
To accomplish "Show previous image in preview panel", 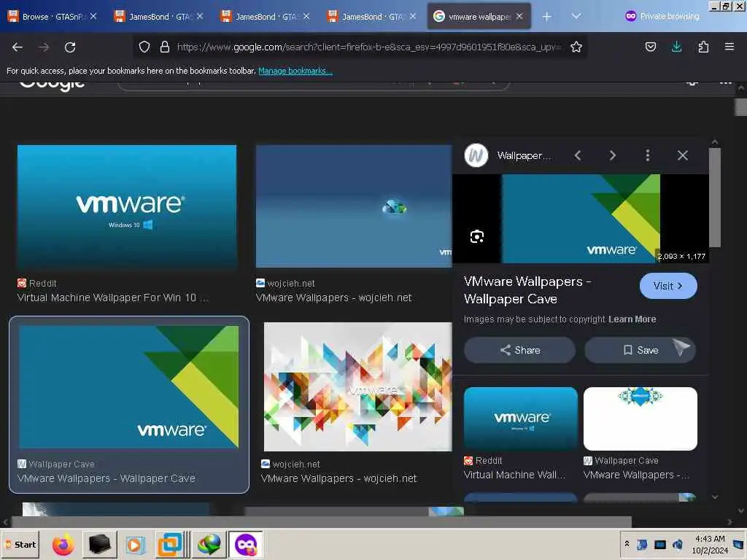I will click(578, 155).
